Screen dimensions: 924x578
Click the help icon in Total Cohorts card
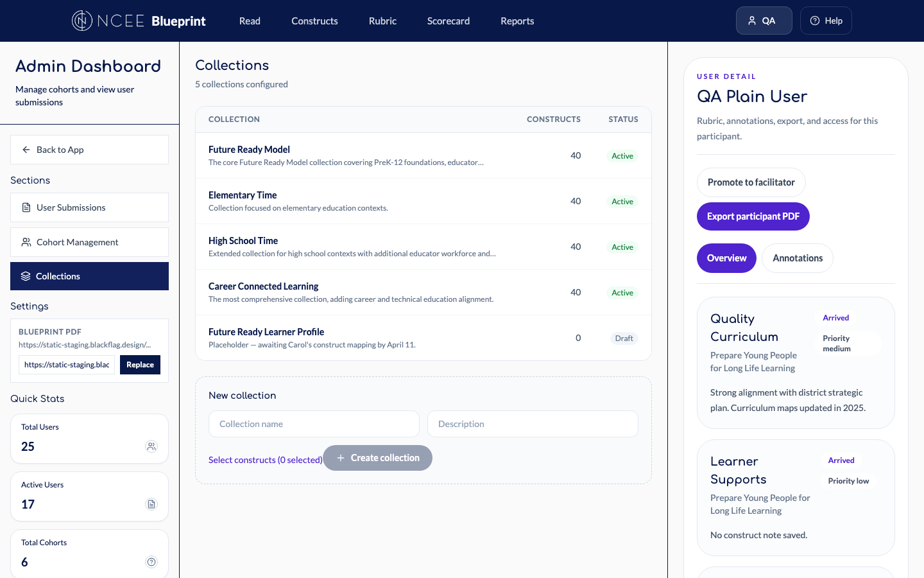[x=151, y=562]
